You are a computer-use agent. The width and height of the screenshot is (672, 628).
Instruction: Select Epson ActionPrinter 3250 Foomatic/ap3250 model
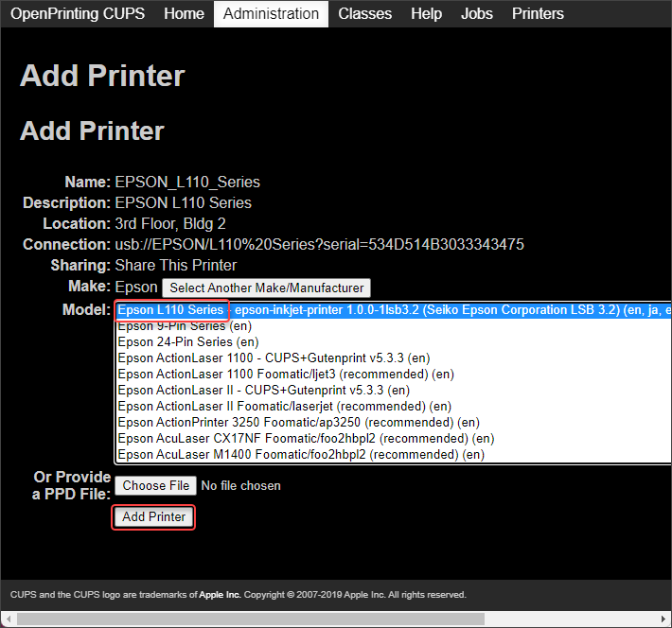click(x=394, y=423)
